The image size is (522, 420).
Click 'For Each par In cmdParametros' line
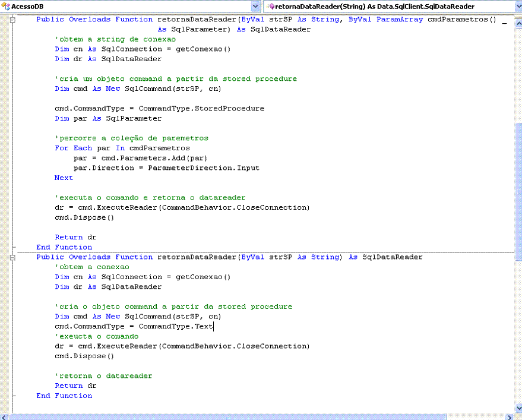click(122, 148)
